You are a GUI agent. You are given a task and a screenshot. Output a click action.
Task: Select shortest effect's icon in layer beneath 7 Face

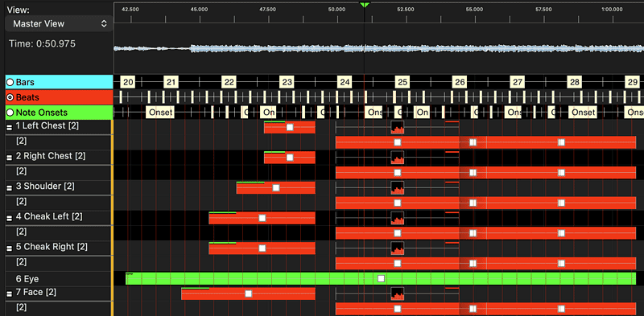473,309
